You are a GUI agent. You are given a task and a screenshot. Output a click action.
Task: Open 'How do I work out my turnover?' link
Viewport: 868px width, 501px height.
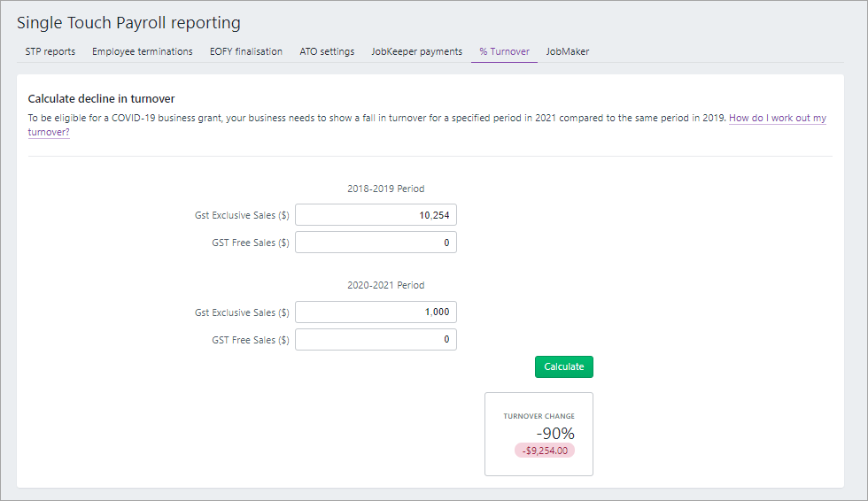click(x=777, y=118)
